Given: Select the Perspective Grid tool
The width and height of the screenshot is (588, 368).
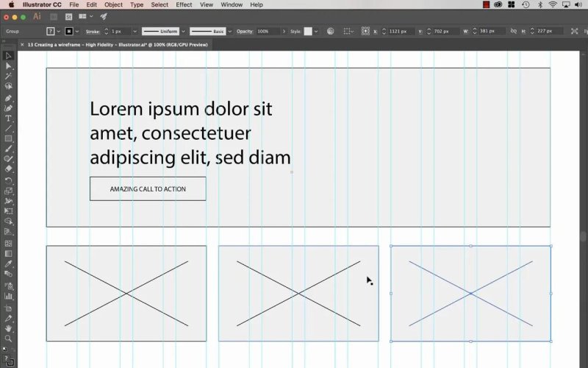Looking at the screenshot, I should tap(8, 232).
